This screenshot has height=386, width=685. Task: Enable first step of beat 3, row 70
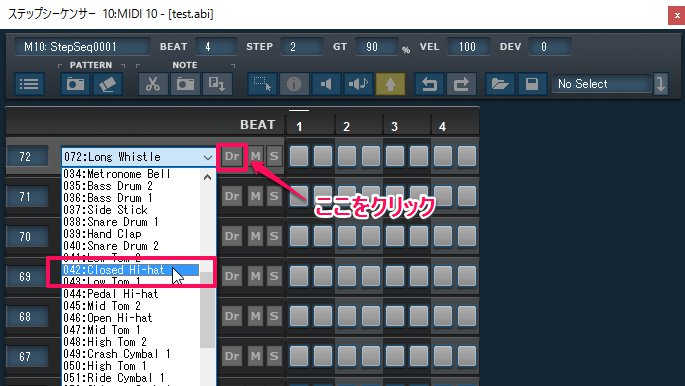[x=395, y=236]
